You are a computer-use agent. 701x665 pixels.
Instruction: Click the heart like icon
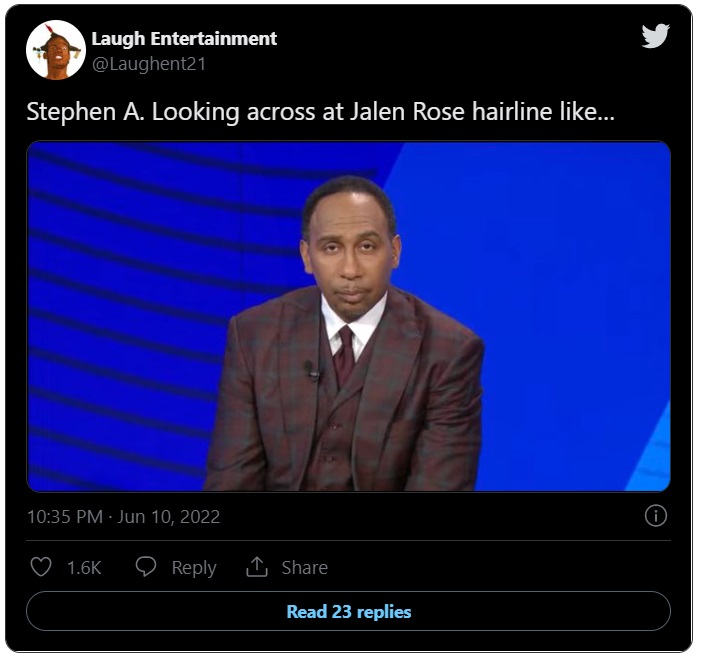41,567
